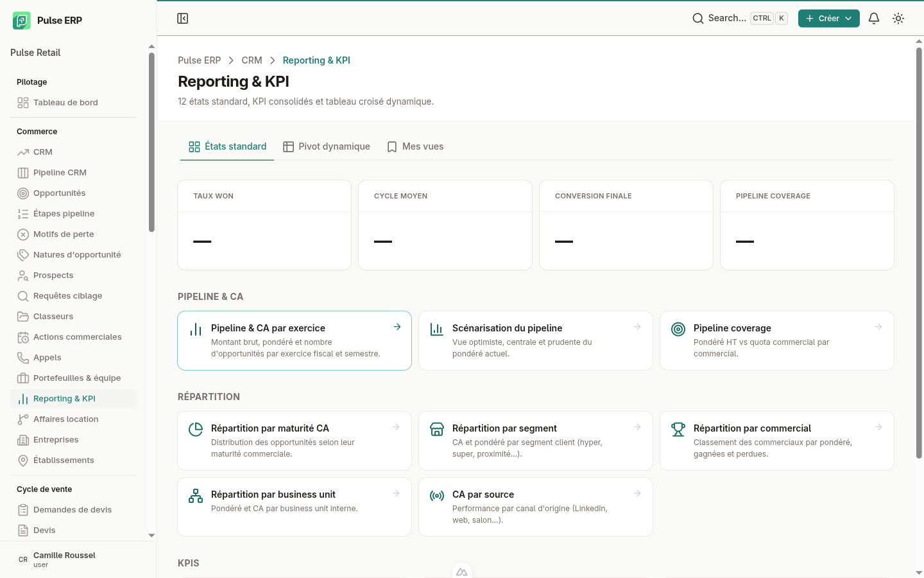Click the CA par source broadcast icon
The image size is (924, 578).
coord(437,496)
